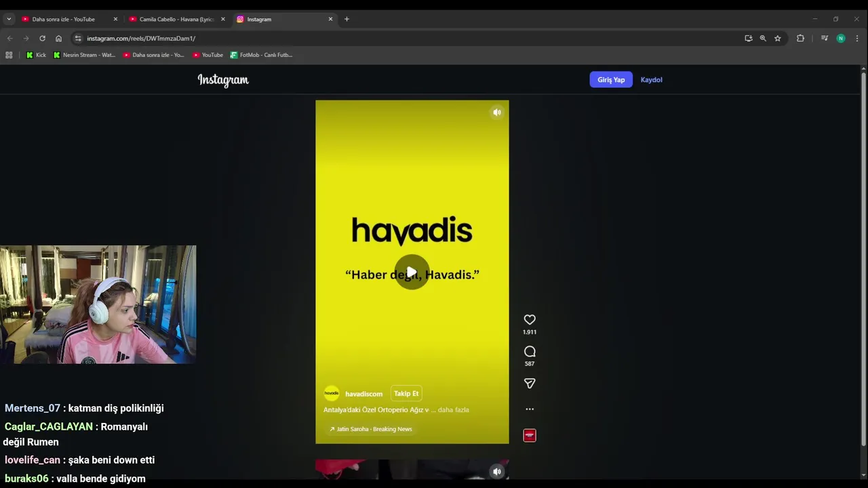868x488 pixels.
Task: Click the page vertical scrollbar
Action: [863, 258]
